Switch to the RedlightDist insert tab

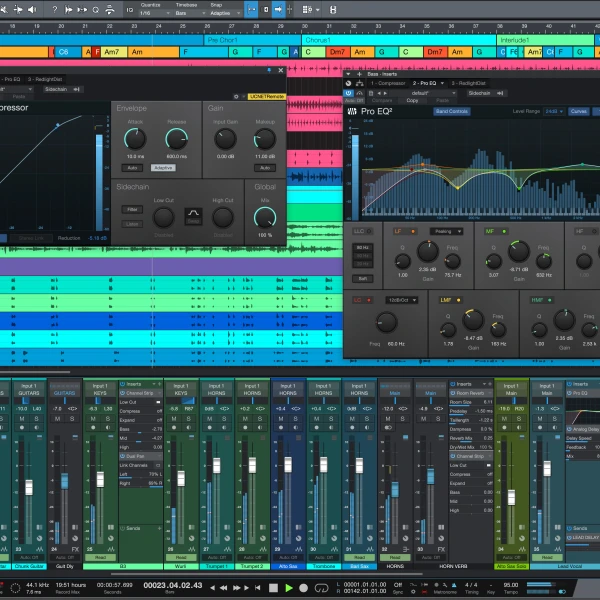tap(470, 82)
